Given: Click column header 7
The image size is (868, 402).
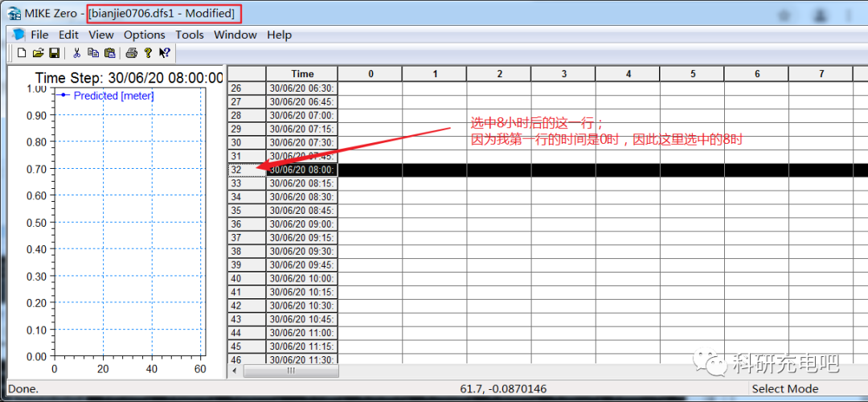Looking at the screenshot, I should click(x=821, y=74).
